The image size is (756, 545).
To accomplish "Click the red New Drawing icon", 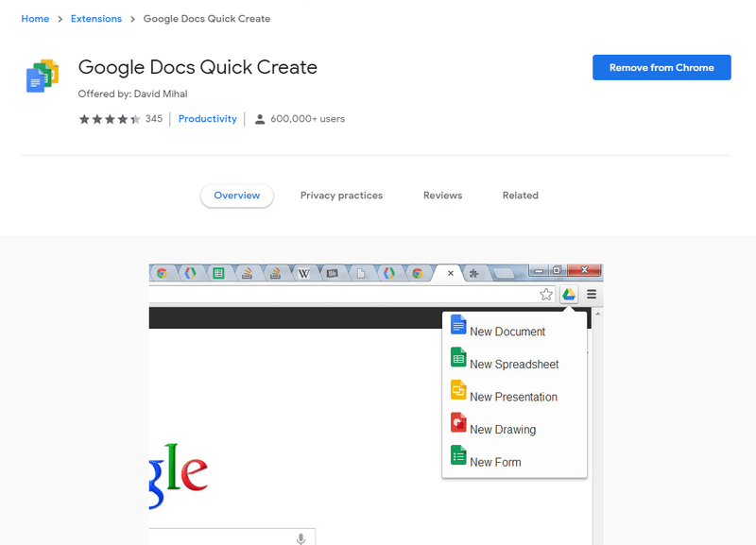I will 458,422.
